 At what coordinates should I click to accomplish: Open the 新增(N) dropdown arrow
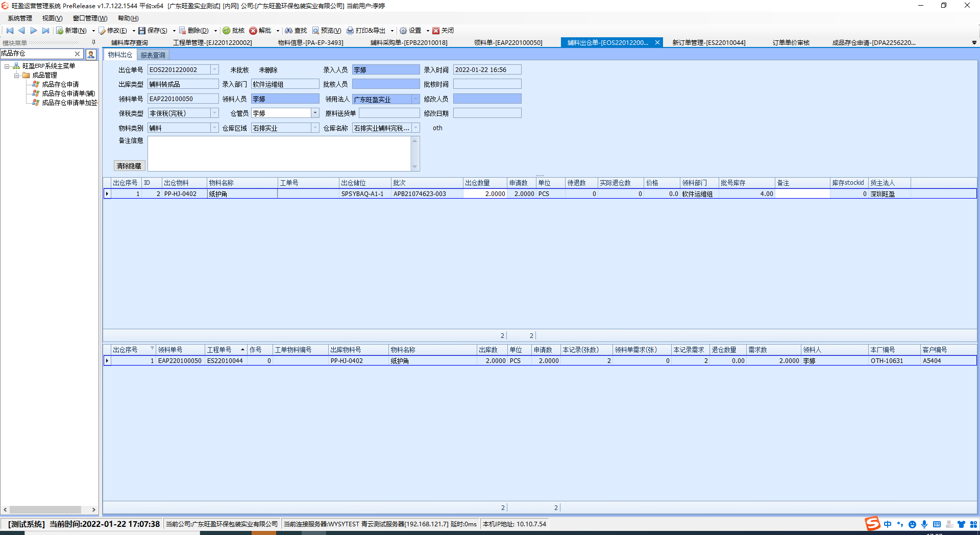(x=93, y=31)
